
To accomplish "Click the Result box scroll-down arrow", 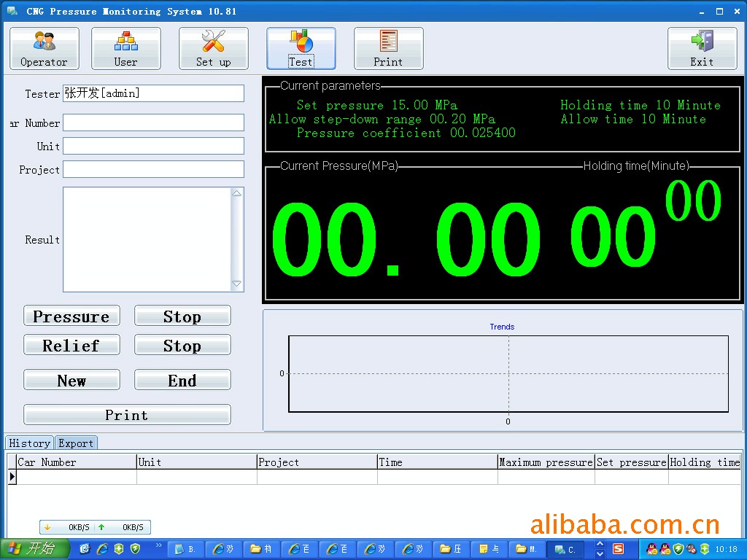I will (236, 284).
